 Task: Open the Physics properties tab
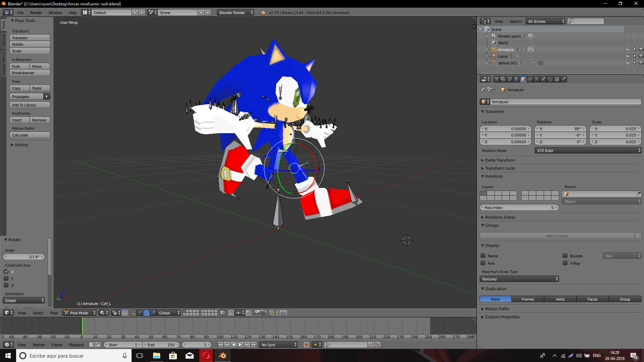tap(563, 79)
